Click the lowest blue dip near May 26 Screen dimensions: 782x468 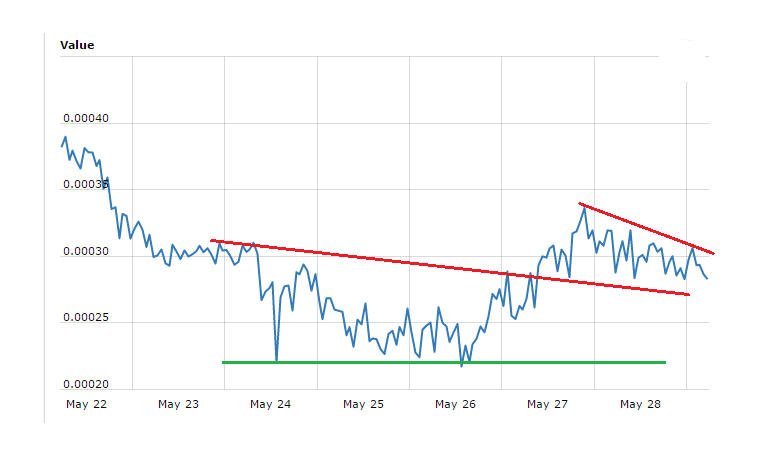[461, 365]
